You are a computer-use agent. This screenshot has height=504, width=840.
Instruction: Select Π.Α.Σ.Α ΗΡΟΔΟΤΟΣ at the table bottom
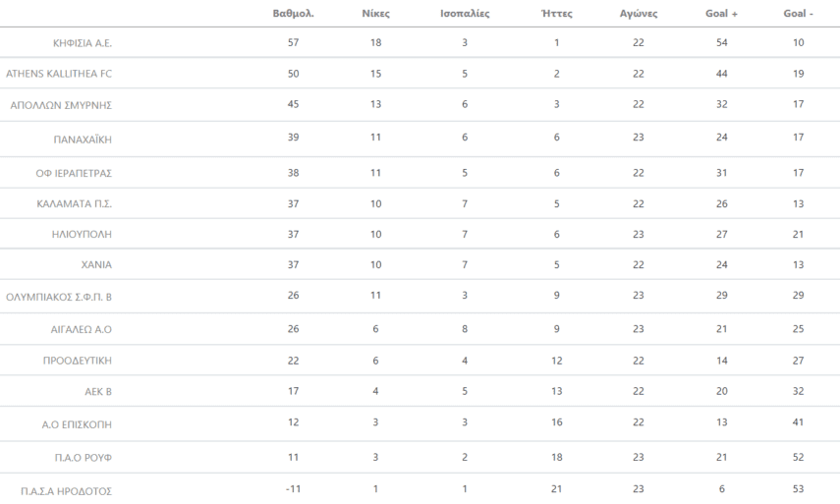[x=66, y=491]
